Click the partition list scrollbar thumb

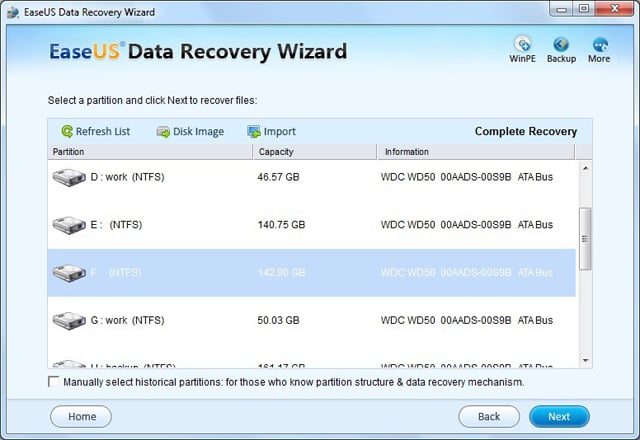click(585, 239)
